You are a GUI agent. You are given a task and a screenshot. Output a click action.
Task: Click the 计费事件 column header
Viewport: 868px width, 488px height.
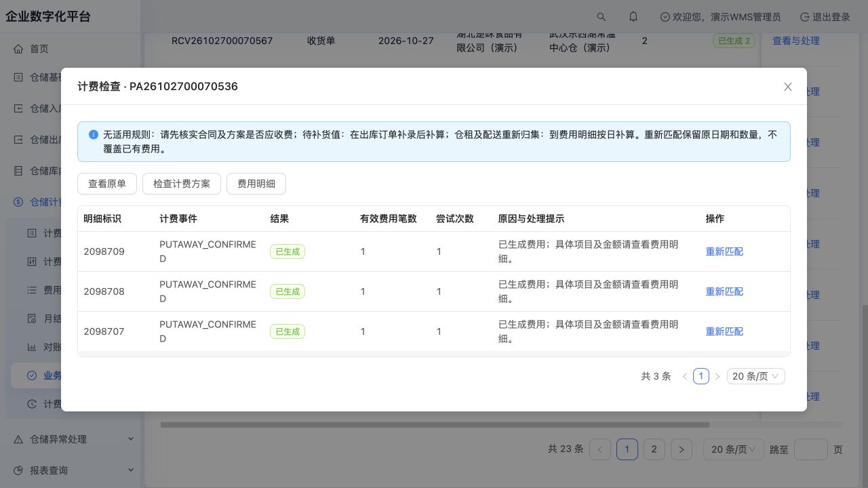[178, 219]
